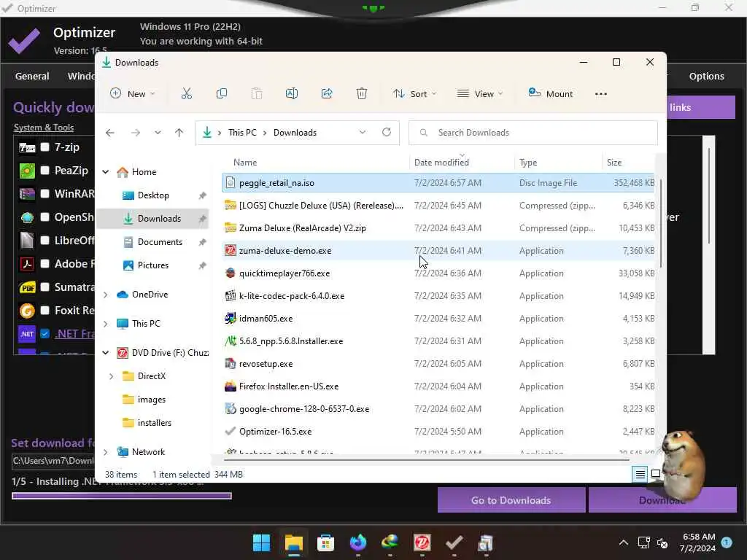The width and height of the screenshot is (747, 560).
Task: Click the network status tray icon
Action: click(643, 542)
